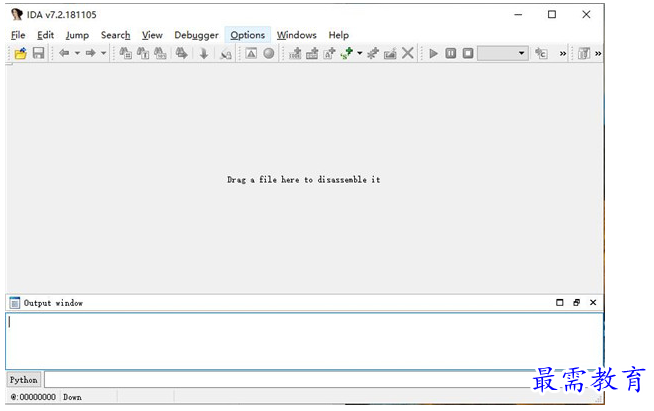The width and height of the screenshot is (654, 411).
Task: Click the Save floppy disk icon
Action: point(38,53)
